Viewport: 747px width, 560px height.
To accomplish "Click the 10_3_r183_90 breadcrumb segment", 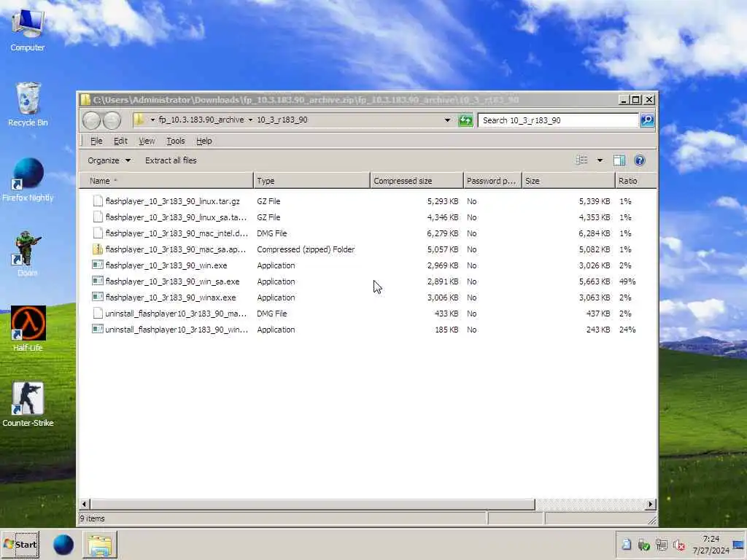I will tap(282, 120).
